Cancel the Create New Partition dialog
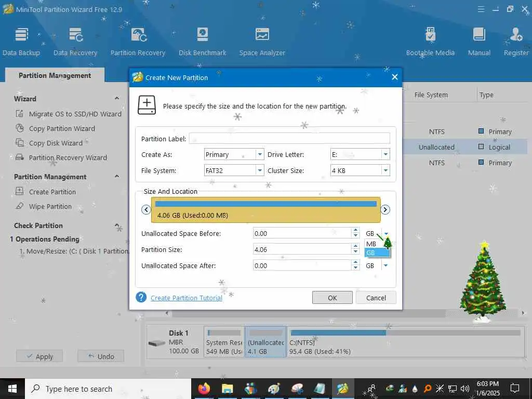 pos(376,298)
